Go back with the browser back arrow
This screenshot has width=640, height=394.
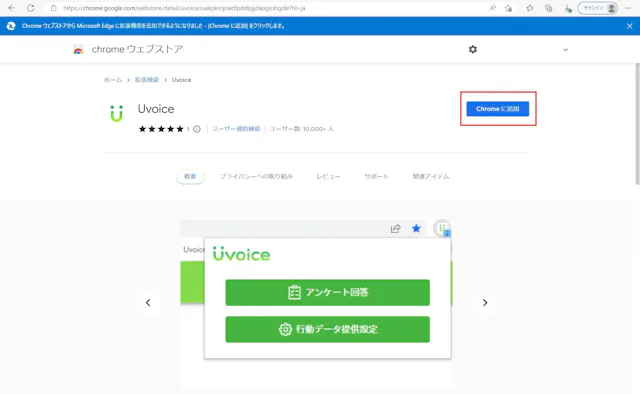(x=11, y=8)
